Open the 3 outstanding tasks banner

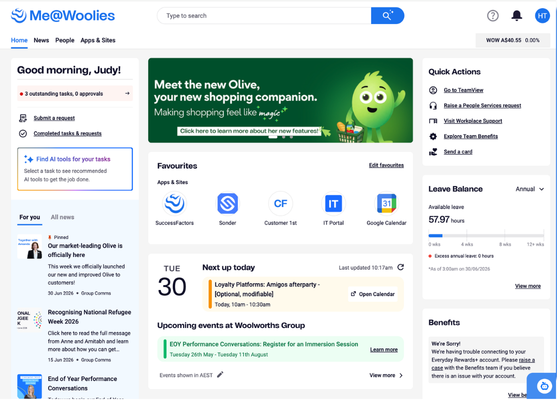pos(75,93)
